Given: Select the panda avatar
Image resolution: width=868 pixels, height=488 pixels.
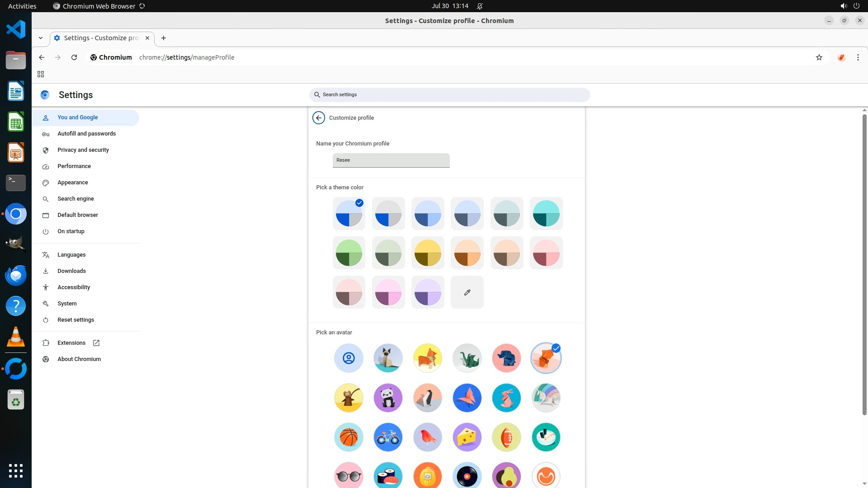Looking at the screenshot, I should (388, 398).
